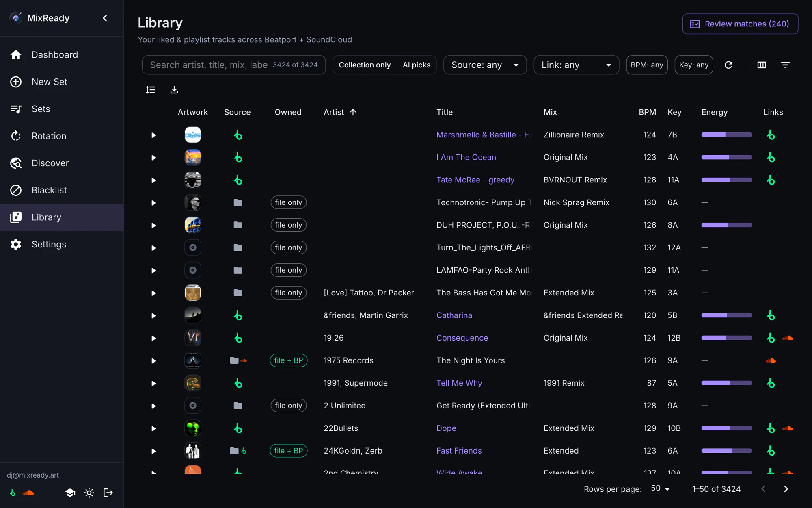The height and width of the screenshot is (508, 812).
Task: Collapse the sidebar with the chevron
Action: point(105,18)
